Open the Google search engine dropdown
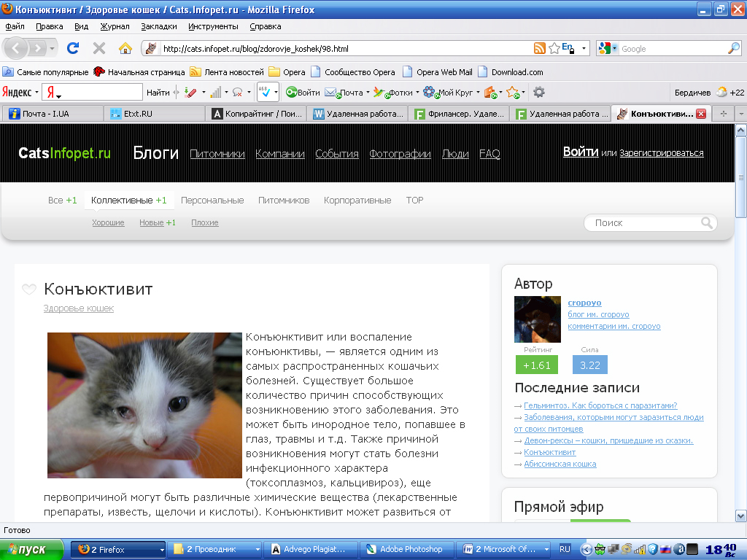Viewport: 747px width, 560px height. pos(614,48)
